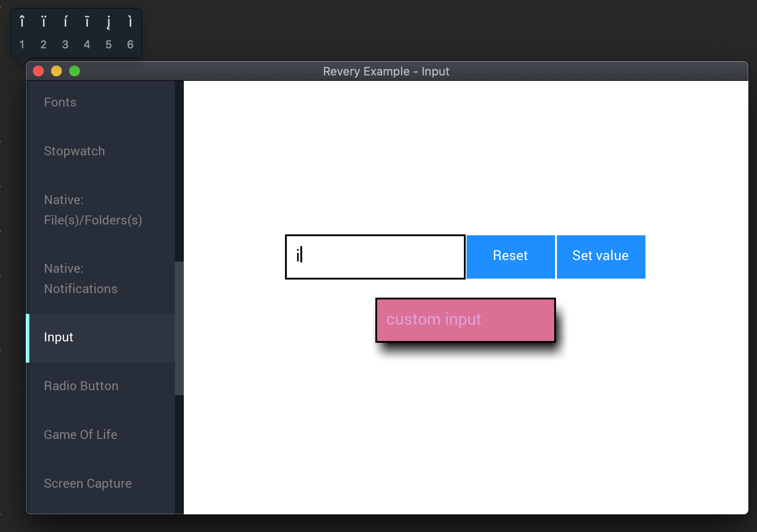Maximize the window with green button
Screen dimensions: 757x532
pos(75,71)
